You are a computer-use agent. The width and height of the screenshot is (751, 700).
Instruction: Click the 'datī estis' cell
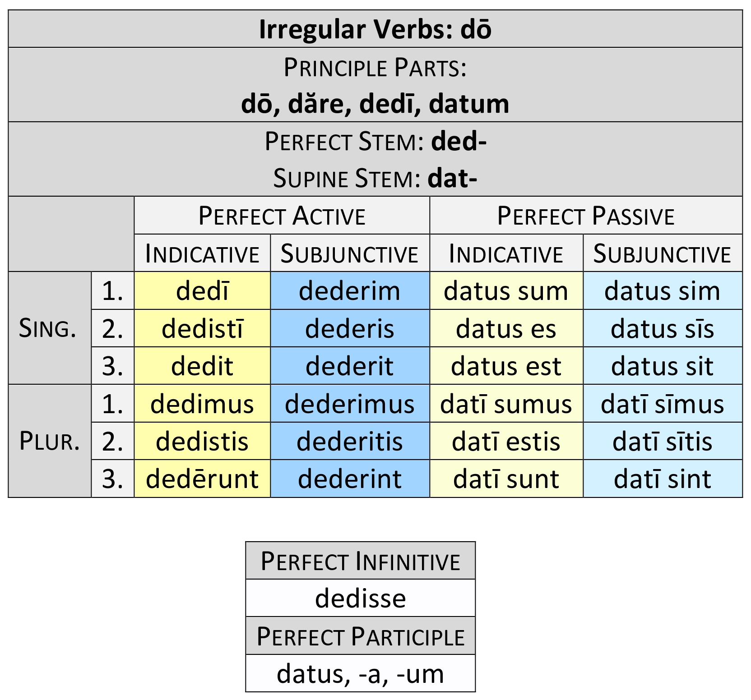pyautogui.click(x=506, y=442)
